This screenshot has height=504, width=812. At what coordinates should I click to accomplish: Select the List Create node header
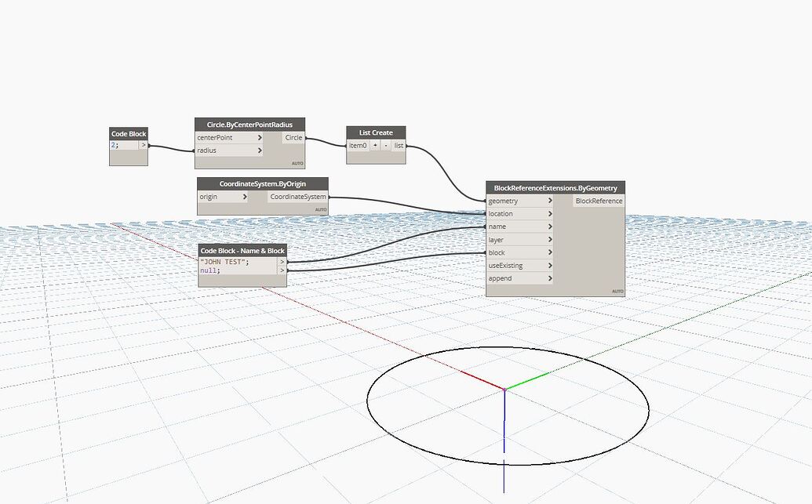pyautogui.click(x=375, y=132)
